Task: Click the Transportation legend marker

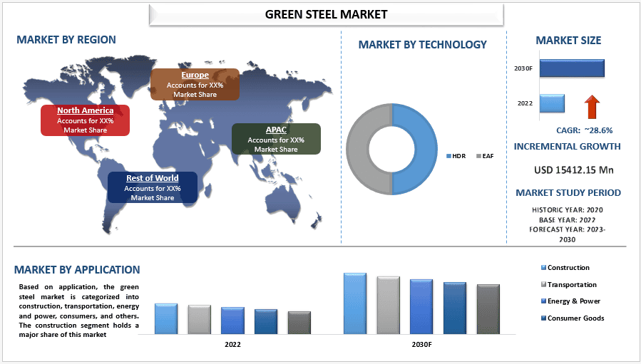Action: click(x=544, y=284)
